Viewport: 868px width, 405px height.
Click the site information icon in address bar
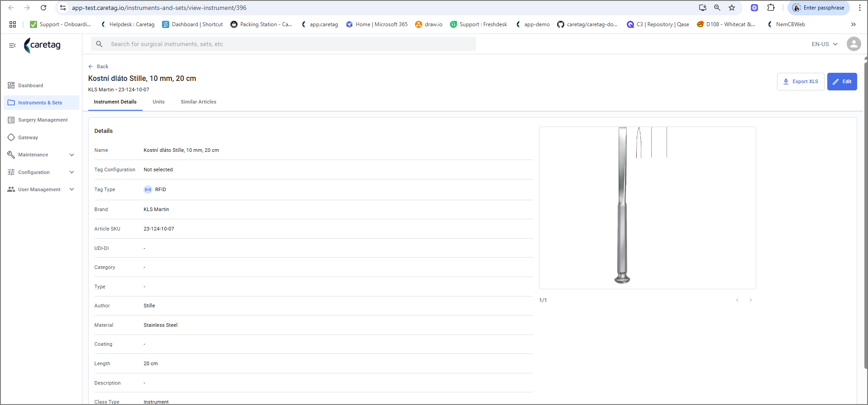63,8
